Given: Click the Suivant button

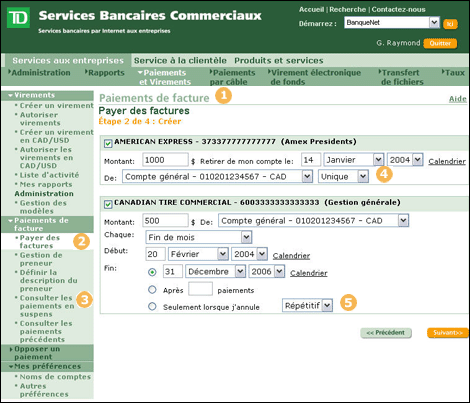Looking at the screenshot, I should pyautogui.click(x=448, y=333).
